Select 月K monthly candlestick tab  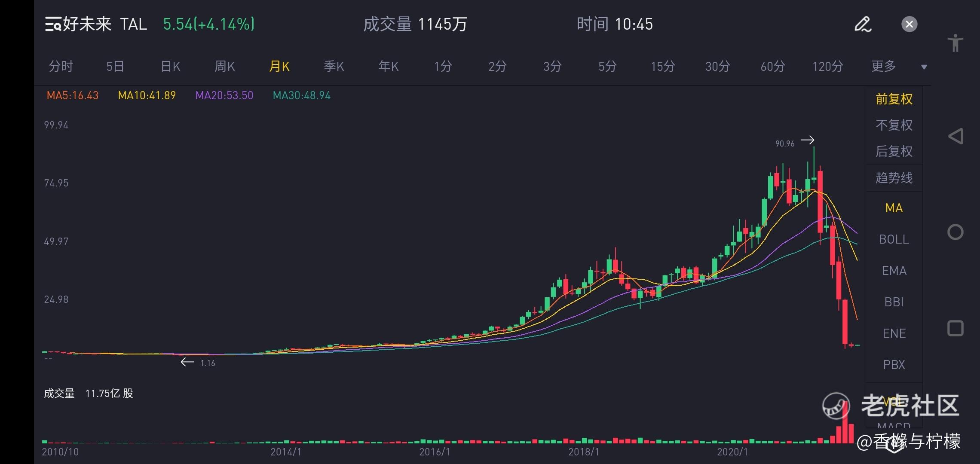[279, 66]
